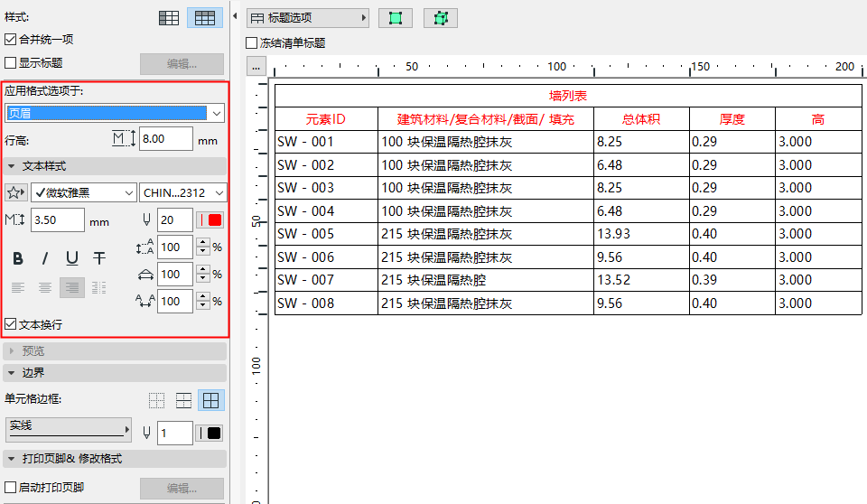Select horizontal-only cell borders option
The height and width of the screenshot is (504, 867).
[183, 400]
